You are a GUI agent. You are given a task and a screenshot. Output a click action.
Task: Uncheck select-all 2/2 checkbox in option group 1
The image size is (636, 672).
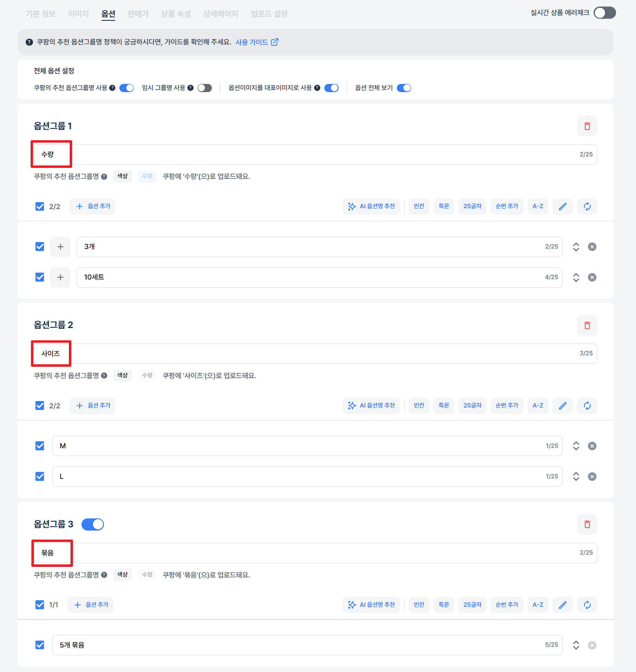pos(40,206)
